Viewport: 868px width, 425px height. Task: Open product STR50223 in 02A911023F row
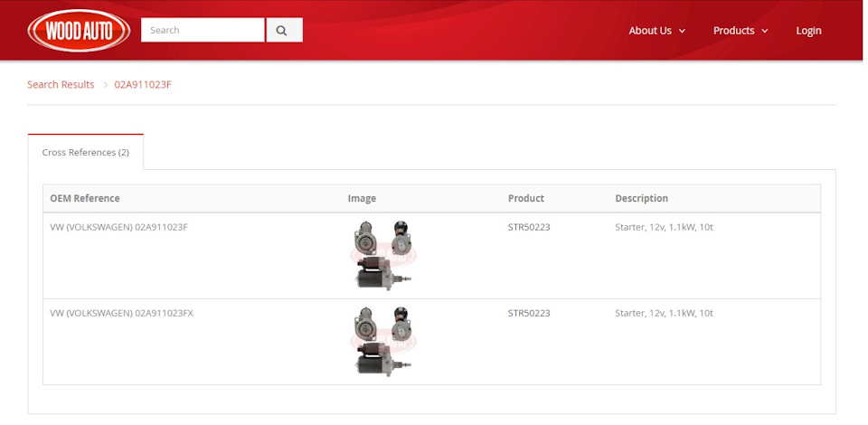[x=529, y=227]
